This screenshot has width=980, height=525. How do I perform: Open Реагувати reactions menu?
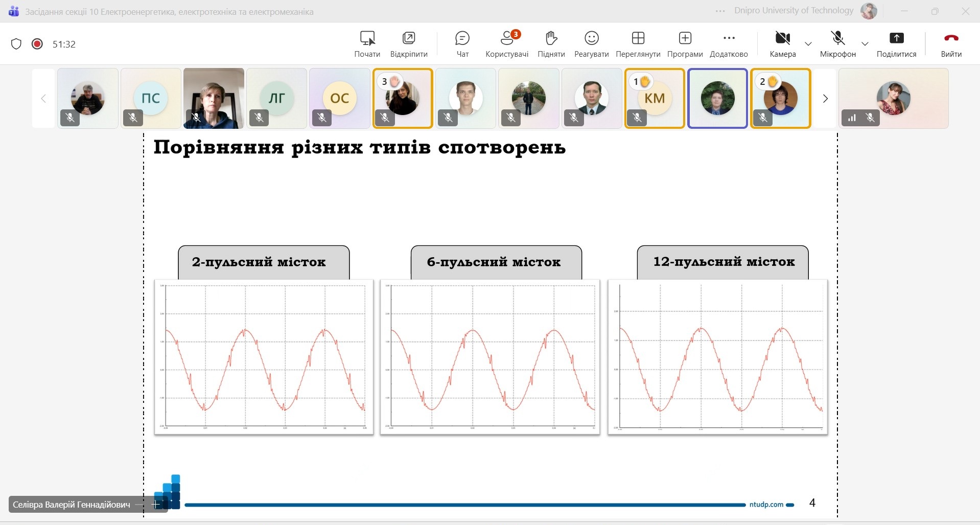[591, 43]
